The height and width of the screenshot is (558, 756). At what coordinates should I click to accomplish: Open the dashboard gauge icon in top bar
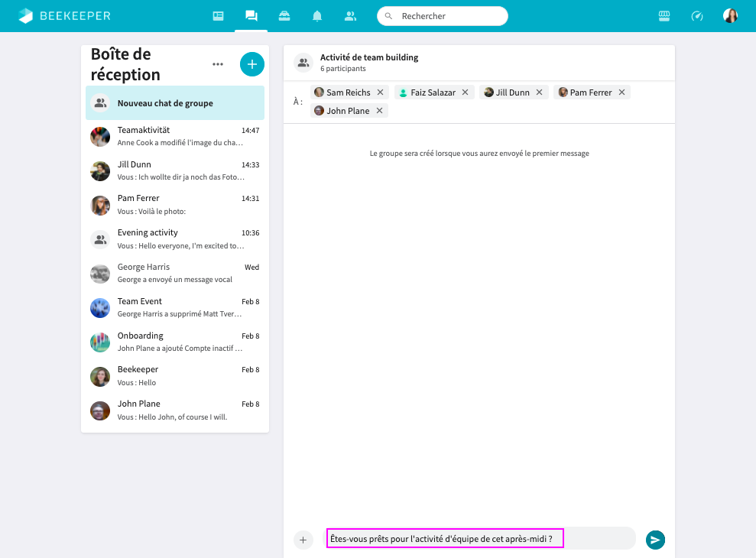tap(696, 16)
